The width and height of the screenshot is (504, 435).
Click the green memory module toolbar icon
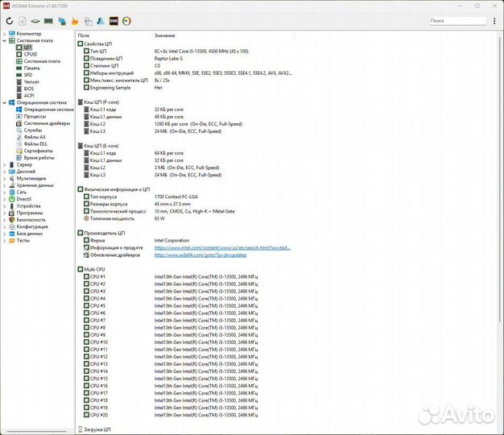click(48, 20)
